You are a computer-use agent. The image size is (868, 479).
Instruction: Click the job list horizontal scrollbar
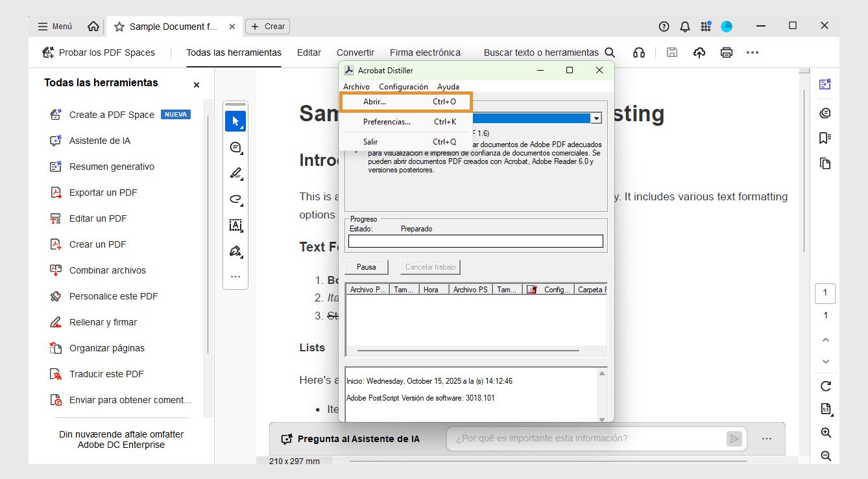[x=468, y=351]
